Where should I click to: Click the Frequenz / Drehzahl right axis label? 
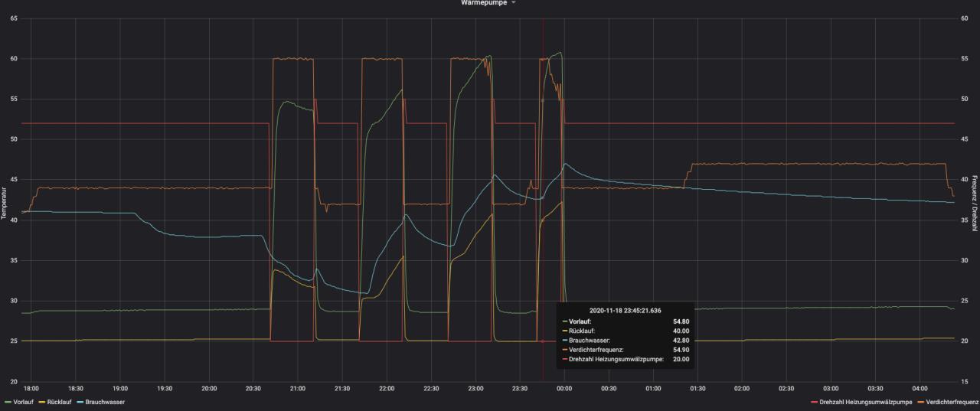point(975,199)
